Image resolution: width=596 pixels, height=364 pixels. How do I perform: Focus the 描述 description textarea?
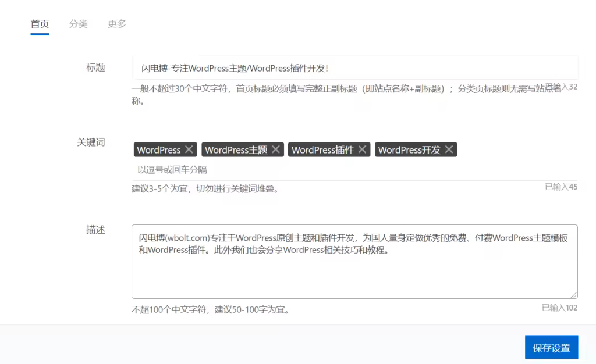pos(354,262)
